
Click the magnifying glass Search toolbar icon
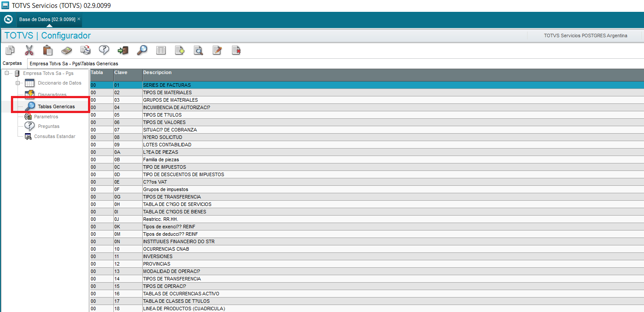(142, 50)
